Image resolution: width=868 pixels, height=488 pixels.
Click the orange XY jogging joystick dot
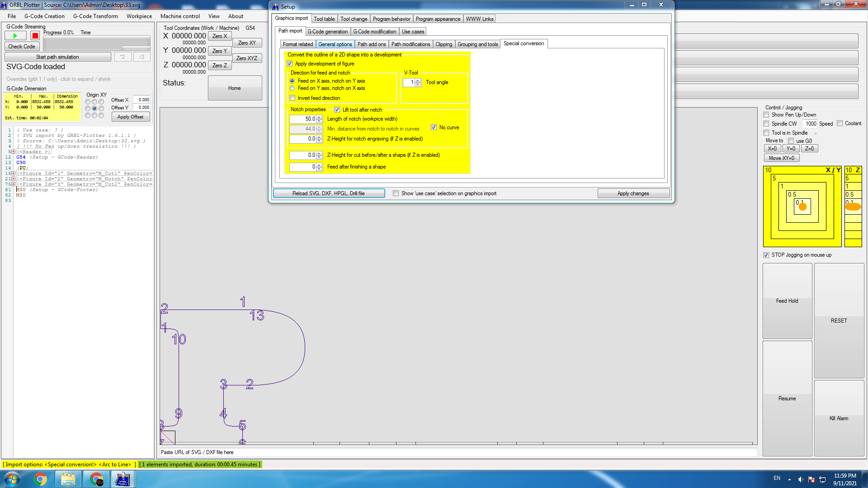tap(802, 207)
